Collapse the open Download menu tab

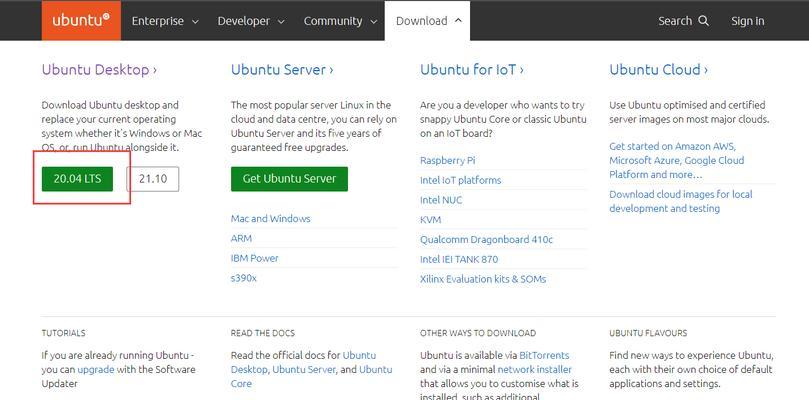[427, 21]
